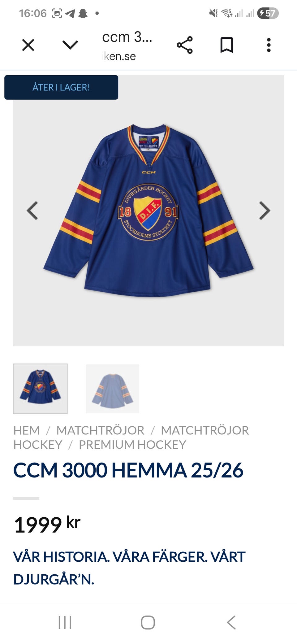Select the back jersey thumbnail

(x=112, y=389)
